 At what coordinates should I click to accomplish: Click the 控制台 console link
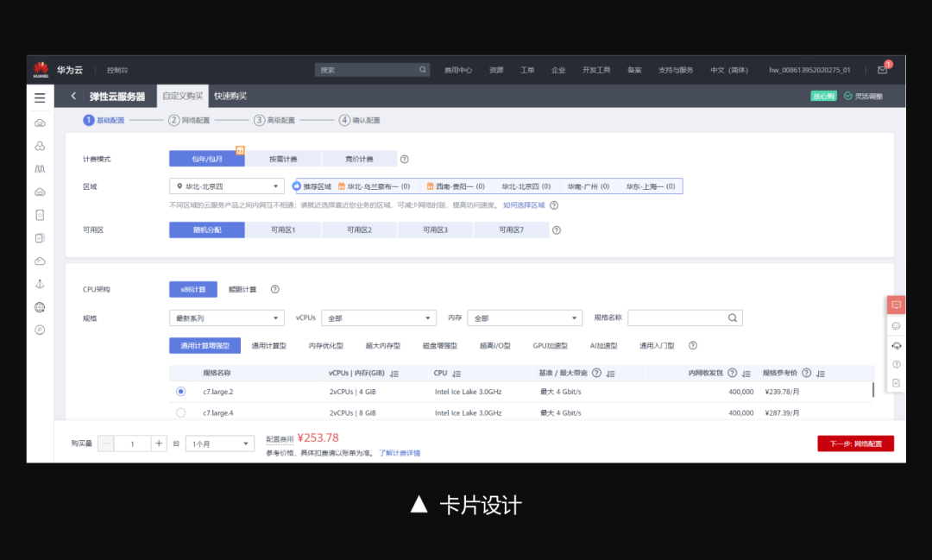[x=117, y=70]
